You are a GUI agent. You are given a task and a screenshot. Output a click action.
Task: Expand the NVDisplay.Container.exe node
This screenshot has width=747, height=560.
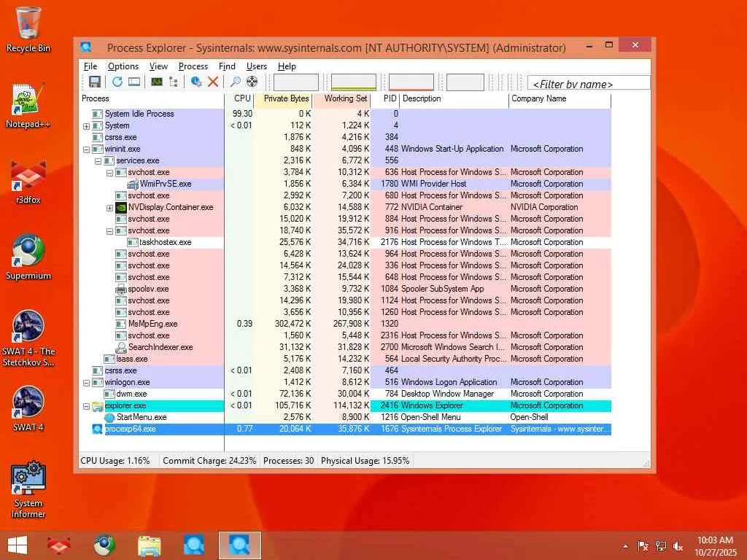[x=109, y=208]
